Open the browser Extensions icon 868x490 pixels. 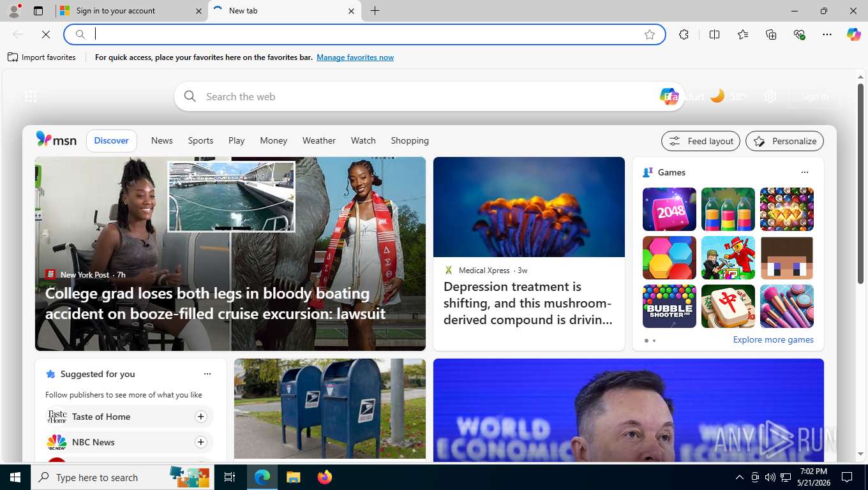click(x=684, y=34)
